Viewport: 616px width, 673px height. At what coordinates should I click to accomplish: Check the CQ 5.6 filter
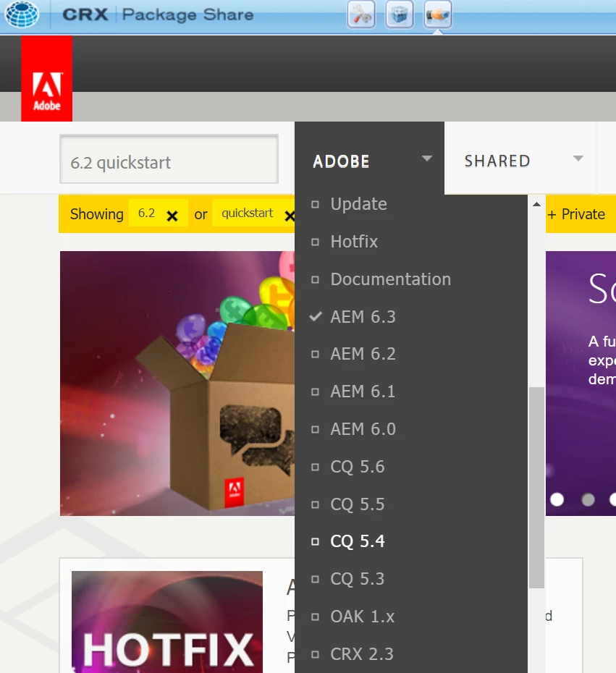(x=315, y=467)
